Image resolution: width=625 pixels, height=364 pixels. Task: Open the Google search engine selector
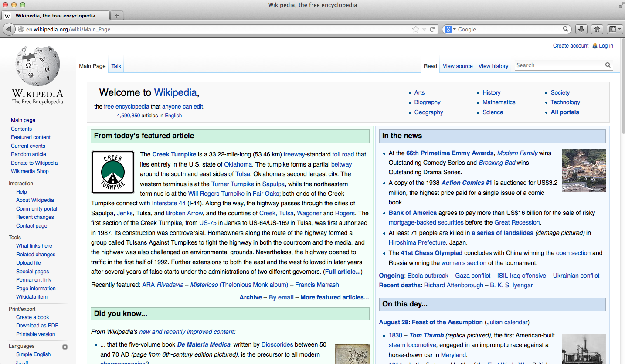pyautogui.click(x=450, y=29)
